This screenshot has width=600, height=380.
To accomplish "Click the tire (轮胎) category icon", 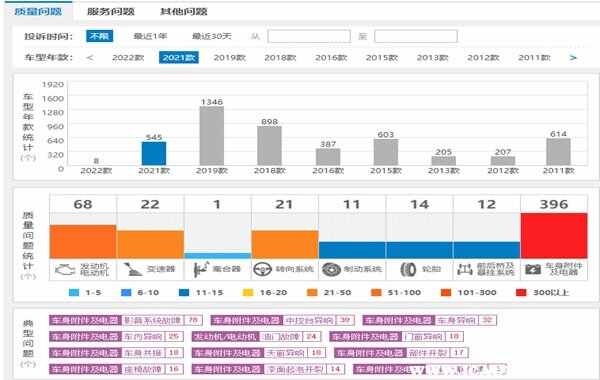I will tap(408, 269).
